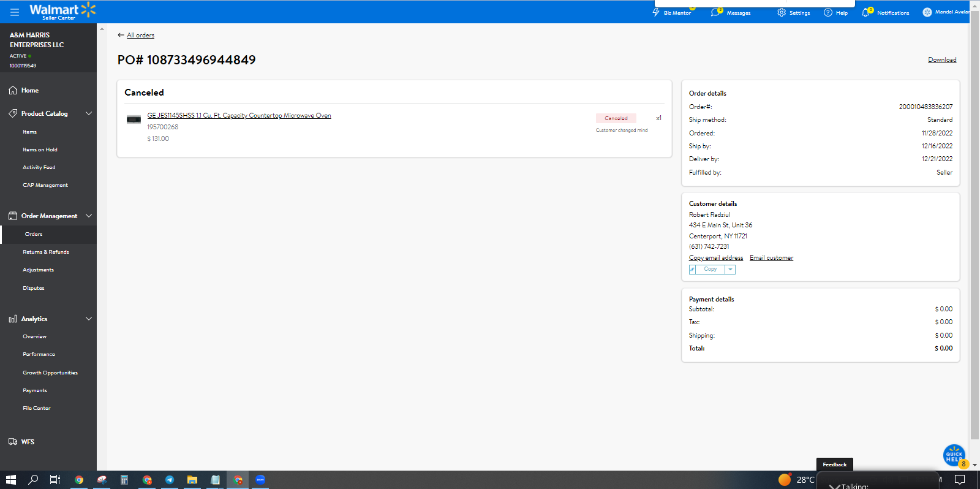The image size is (980, 489).
Task: Open the Windows Start menu
Action: (10, 480)
